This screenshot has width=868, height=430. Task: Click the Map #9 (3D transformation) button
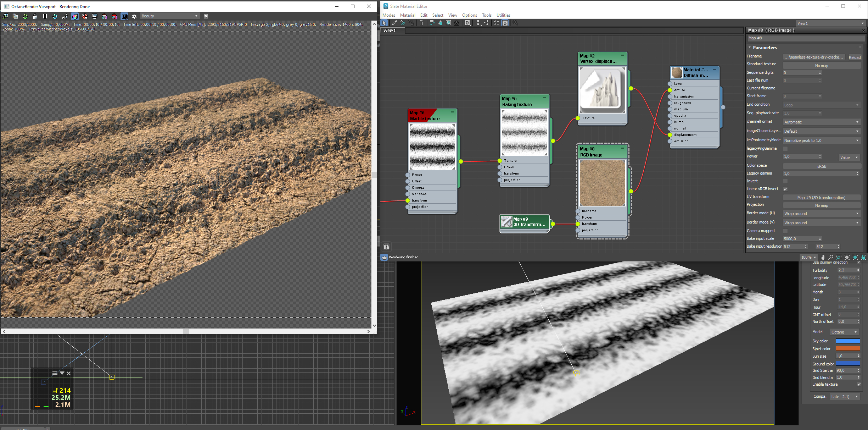tap(821, 198)
